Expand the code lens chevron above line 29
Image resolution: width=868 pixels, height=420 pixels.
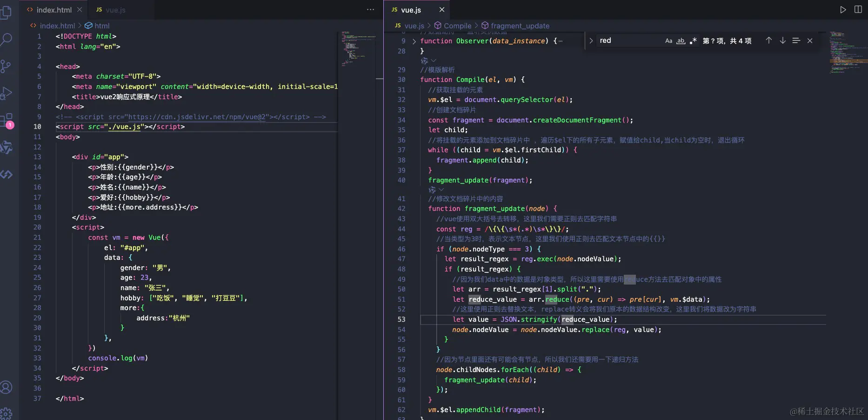[x=434, y=61]
